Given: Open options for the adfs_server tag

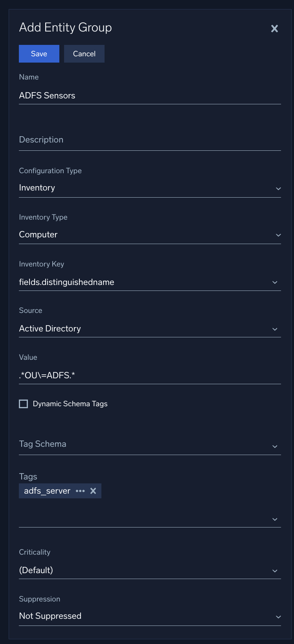Looking at the screenshot, I should pos(81,491).
